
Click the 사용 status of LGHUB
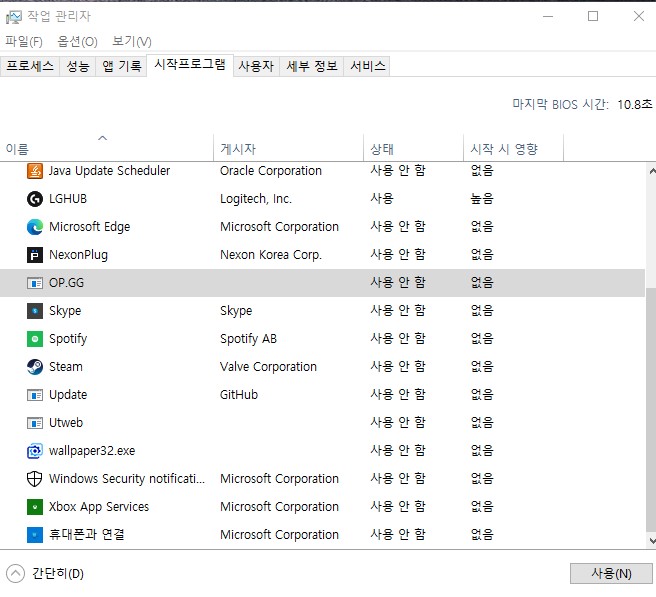point(382,199)
